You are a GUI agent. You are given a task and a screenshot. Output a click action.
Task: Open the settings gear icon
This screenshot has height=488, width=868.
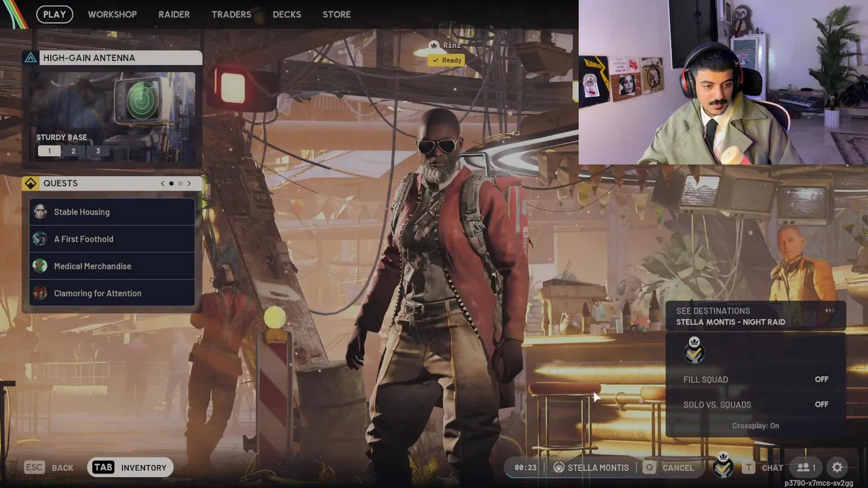(837, 468)
